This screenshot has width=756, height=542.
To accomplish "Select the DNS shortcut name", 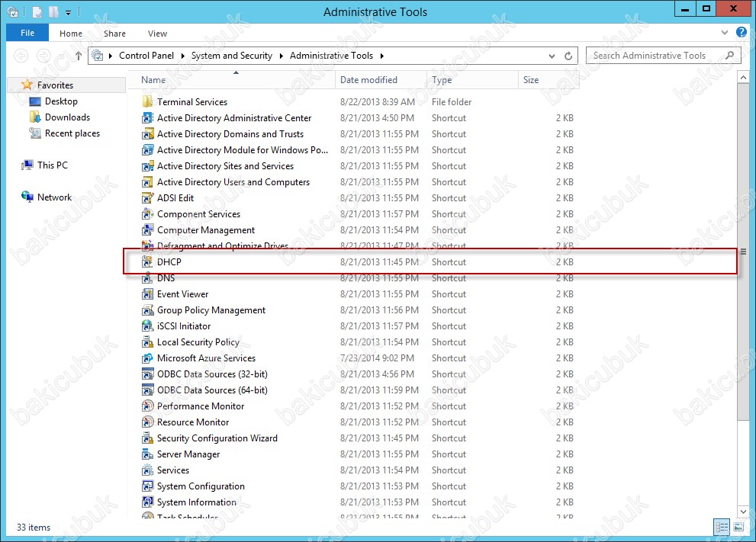I will pyautogui.click(x=166, y=278).
